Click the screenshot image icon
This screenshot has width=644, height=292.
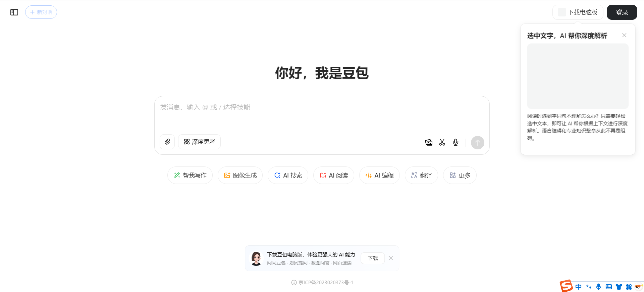tap(429, 143)
